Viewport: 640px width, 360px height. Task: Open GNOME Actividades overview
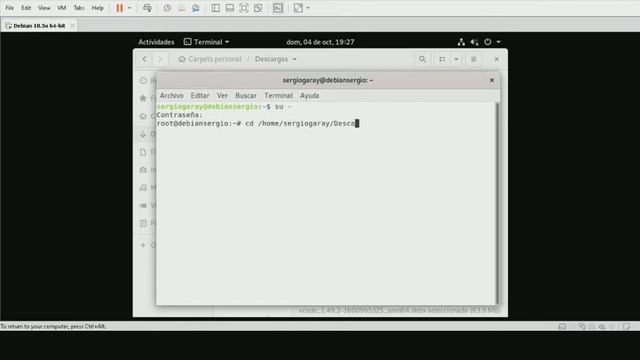tap(156, 42)
